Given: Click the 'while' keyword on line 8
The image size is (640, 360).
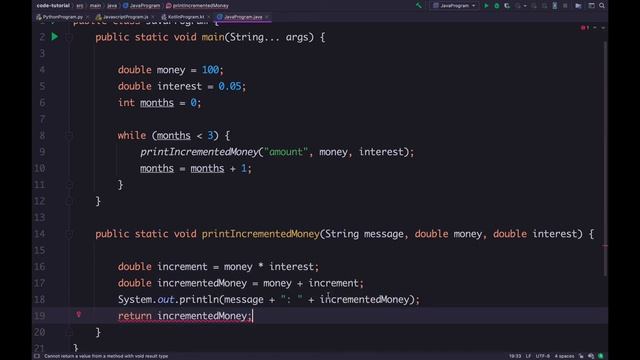Looking at the screenshot, I should click(x=132, y=136).
